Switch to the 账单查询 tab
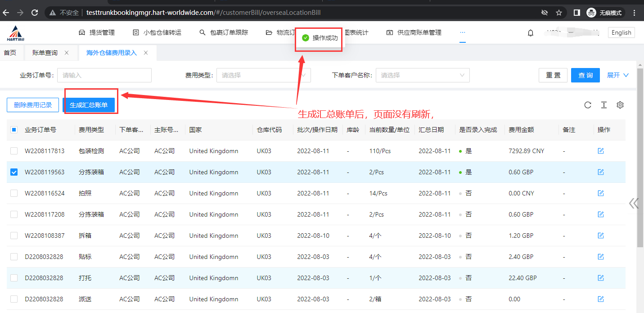Screen dimensions: 644x313 coord(45,53)
